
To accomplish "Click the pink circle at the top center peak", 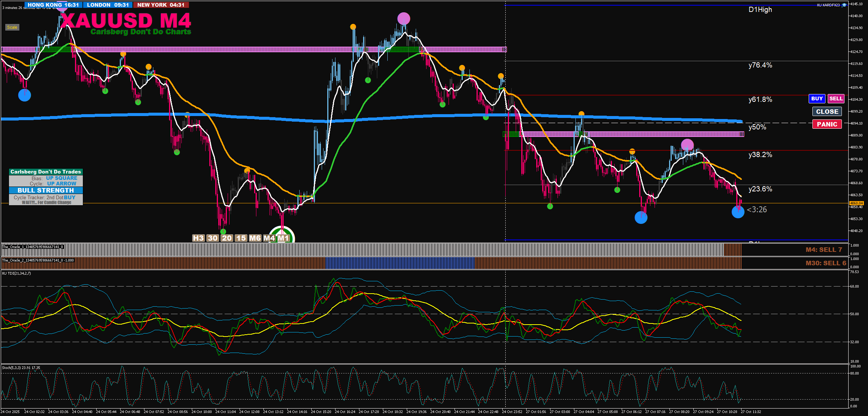I will pos(403,18).
